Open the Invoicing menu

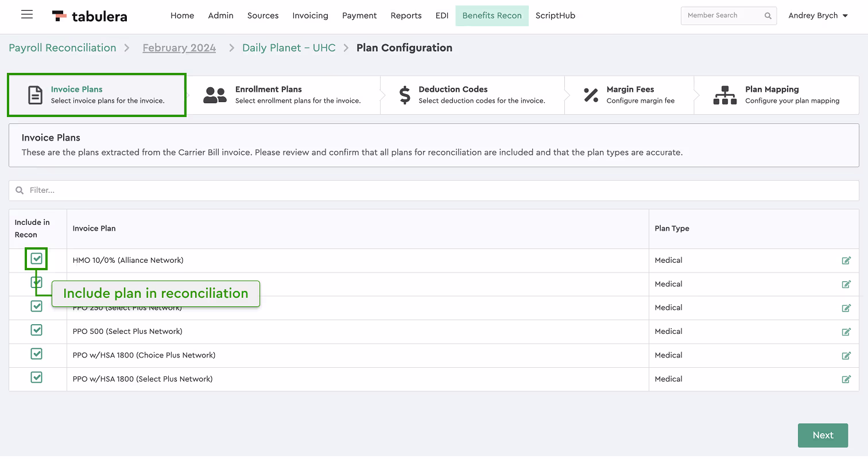click(310, 15)
